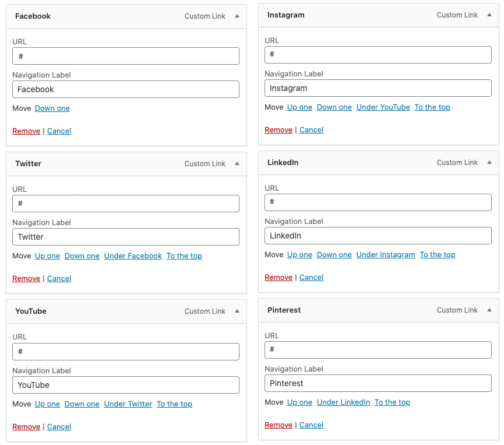Image resolution: width=504 pixels, height=445 pixels.
Task: Click the YouTube item title heading
Action: (31, 311)
